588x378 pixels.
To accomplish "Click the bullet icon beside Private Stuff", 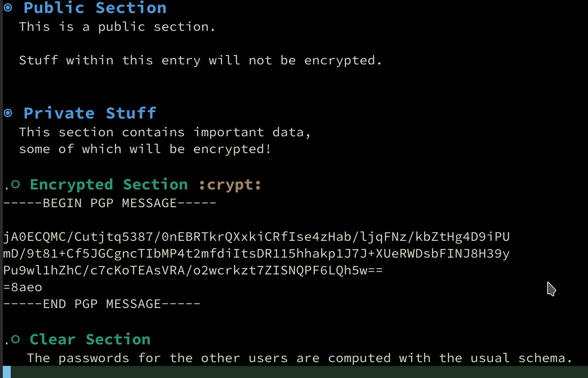I will tap(8, 113).
